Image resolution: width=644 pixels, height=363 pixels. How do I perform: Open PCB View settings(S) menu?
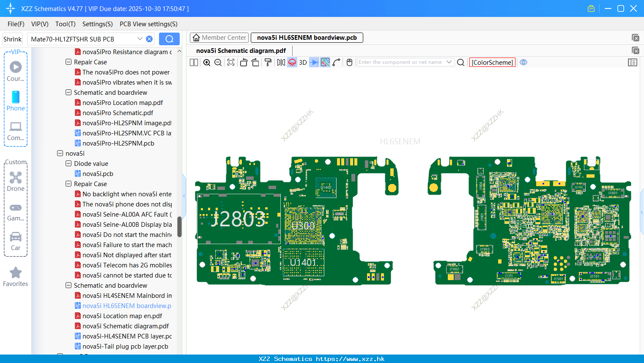click(148, 24)
